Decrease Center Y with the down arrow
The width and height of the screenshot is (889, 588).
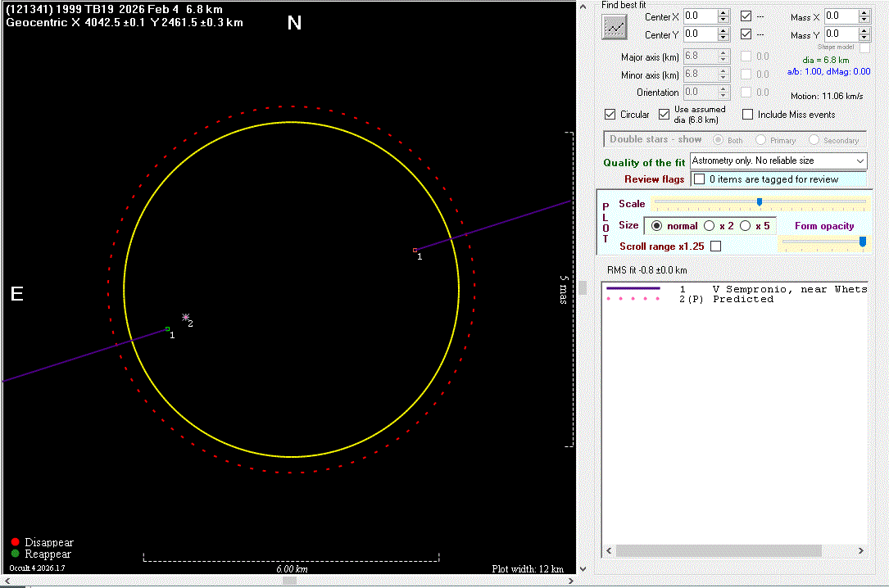coord(723,38)
